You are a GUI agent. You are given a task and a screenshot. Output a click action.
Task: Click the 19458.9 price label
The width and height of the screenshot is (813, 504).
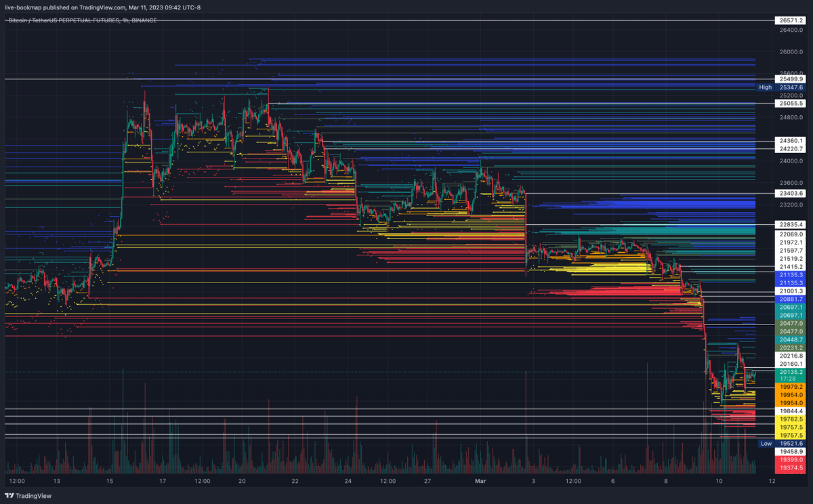[x=791, y=452]
